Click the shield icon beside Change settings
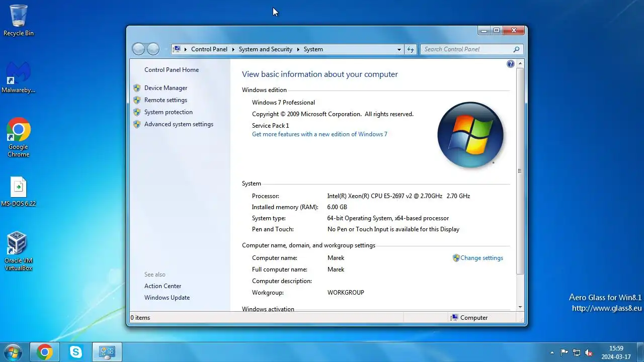Viewport: 644px width, 362px height. pos(456,258)
